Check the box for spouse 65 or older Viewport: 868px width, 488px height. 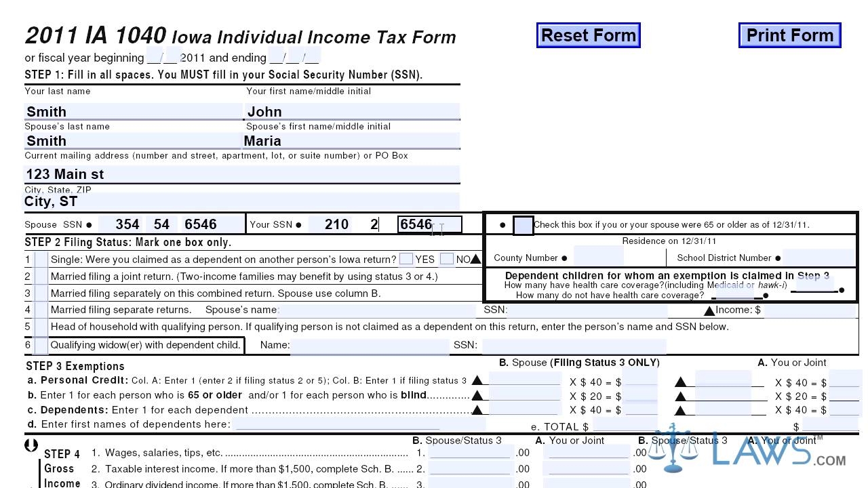(523, 225)
